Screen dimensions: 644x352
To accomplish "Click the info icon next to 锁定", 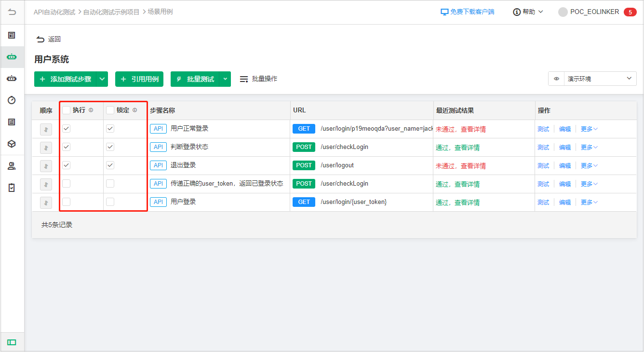I will 134,110.
